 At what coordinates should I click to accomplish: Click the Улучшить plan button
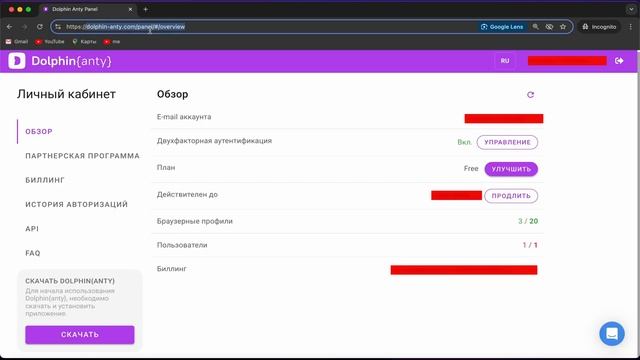click(511, 169)
